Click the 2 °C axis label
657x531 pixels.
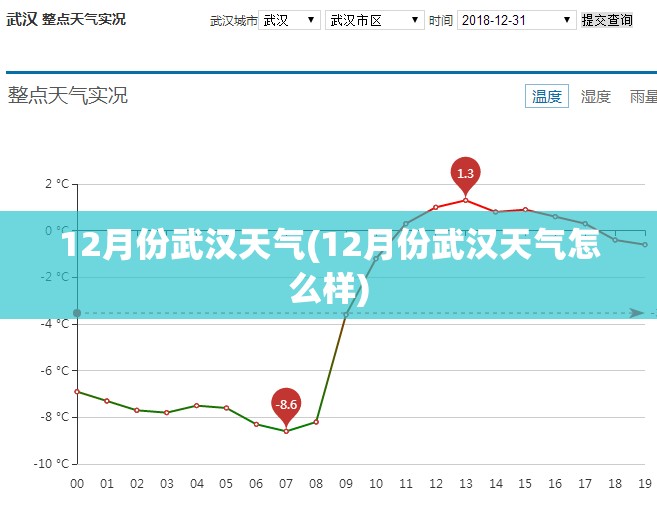(x=57, y=184)
